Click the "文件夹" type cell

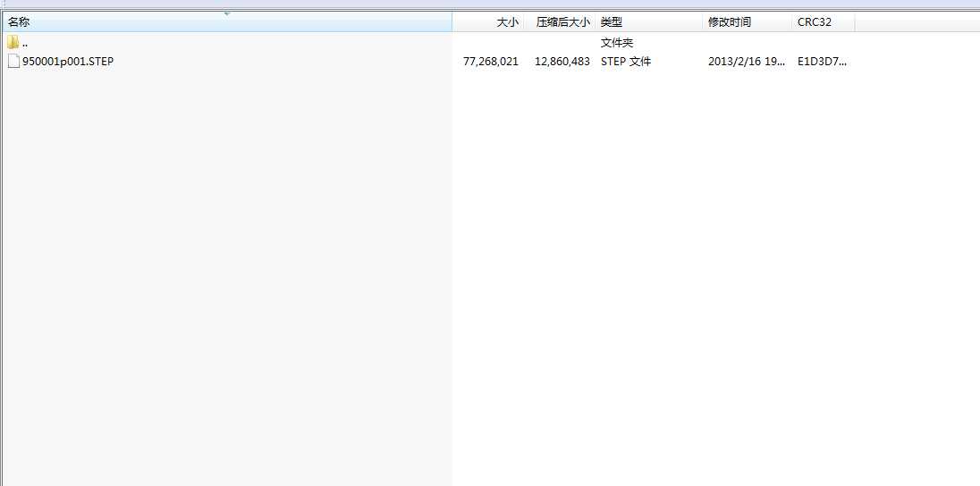[x=617, y=43]
